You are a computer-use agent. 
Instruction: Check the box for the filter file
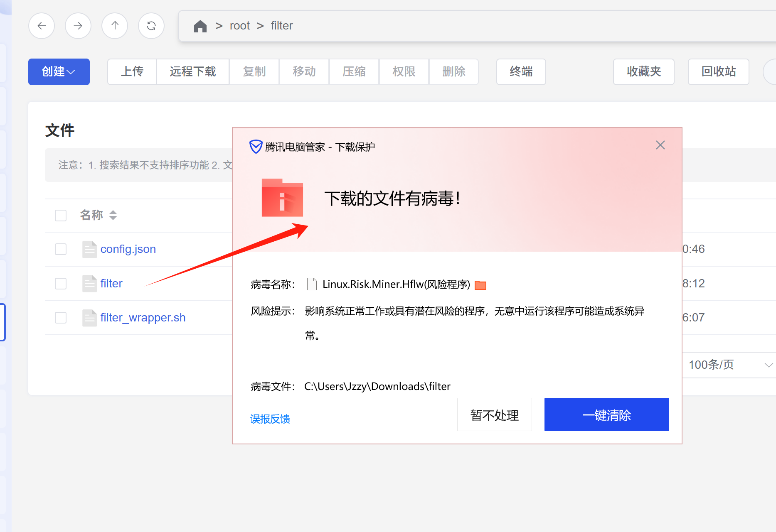(61, 284)
